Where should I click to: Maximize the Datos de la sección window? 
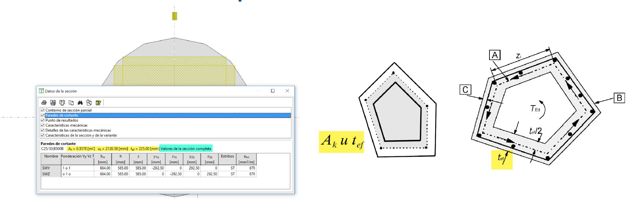(x=273, y=91)
